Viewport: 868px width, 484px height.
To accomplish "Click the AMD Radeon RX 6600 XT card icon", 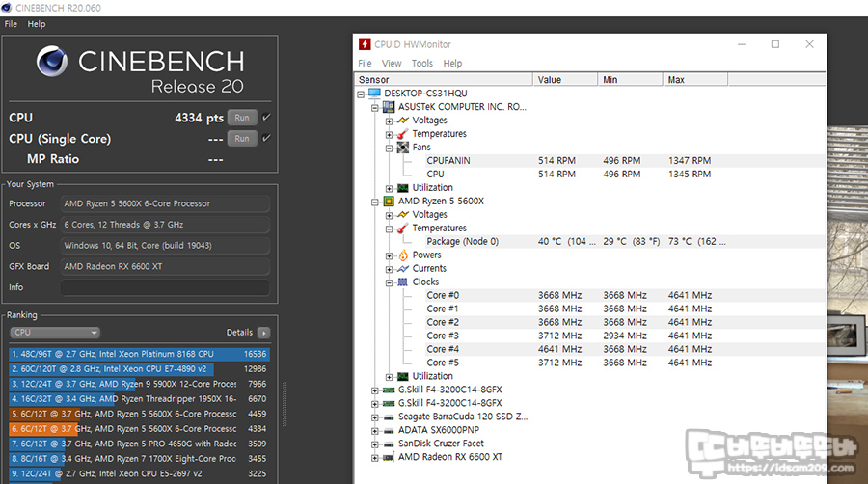I will [389, 457].
